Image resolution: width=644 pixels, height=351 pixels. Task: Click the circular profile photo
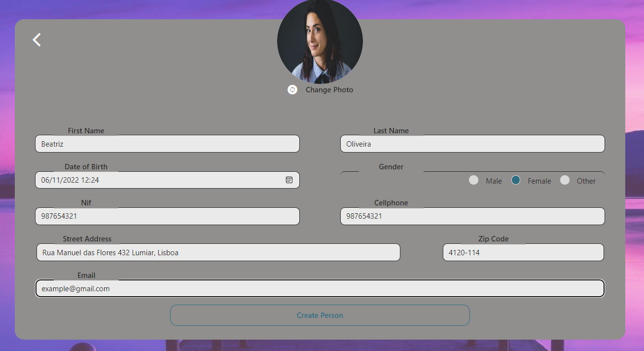tap(320, 41)
